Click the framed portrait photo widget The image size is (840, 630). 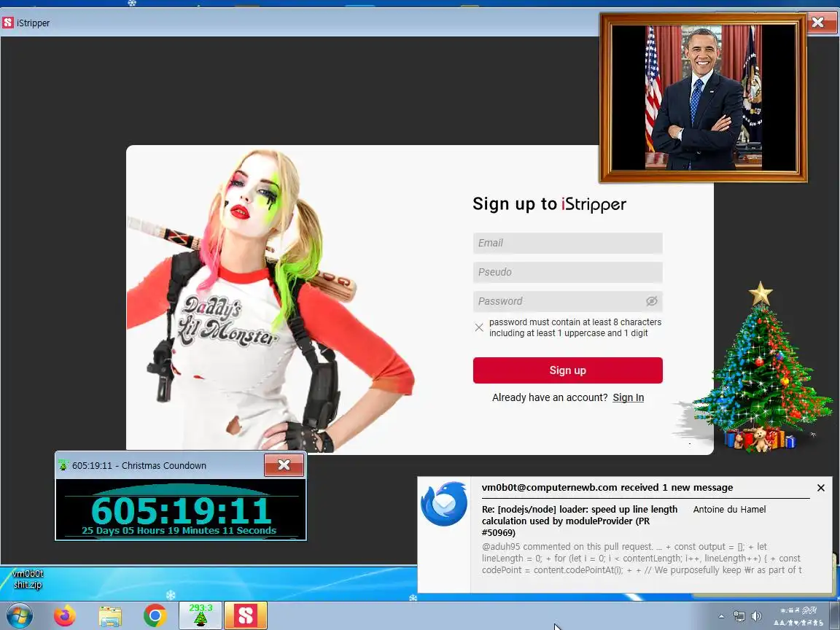pyautogui.click(x=703, y=98)
